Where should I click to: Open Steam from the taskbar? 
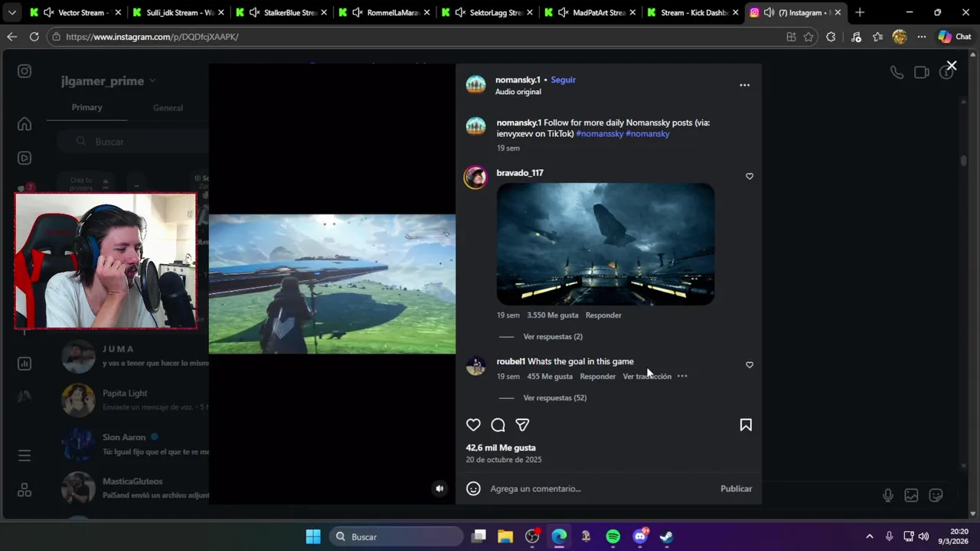click(x=667, y=536)
